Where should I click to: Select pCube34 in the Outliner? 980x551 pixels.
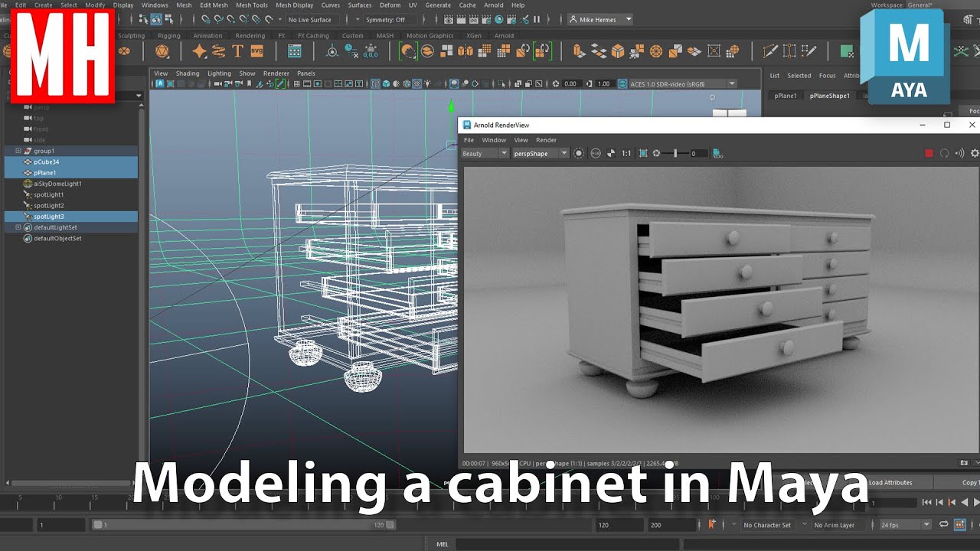pyautogui.click(x=70, y=162)
